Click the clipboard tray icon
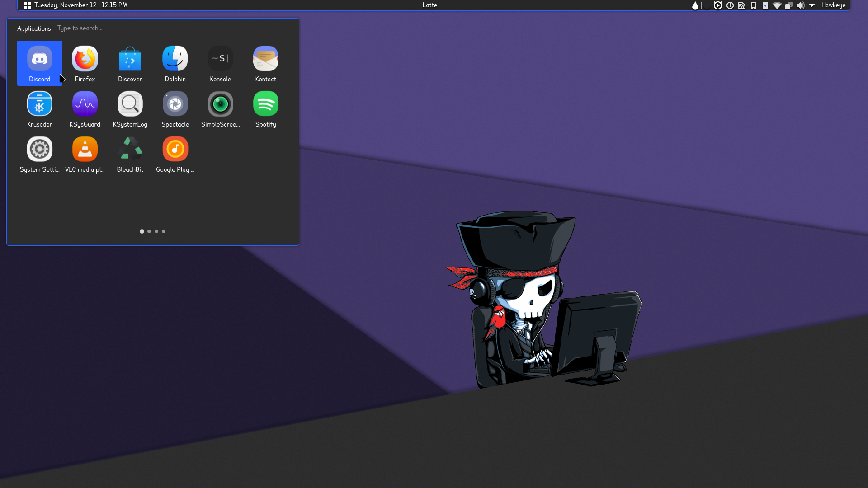 789,5
